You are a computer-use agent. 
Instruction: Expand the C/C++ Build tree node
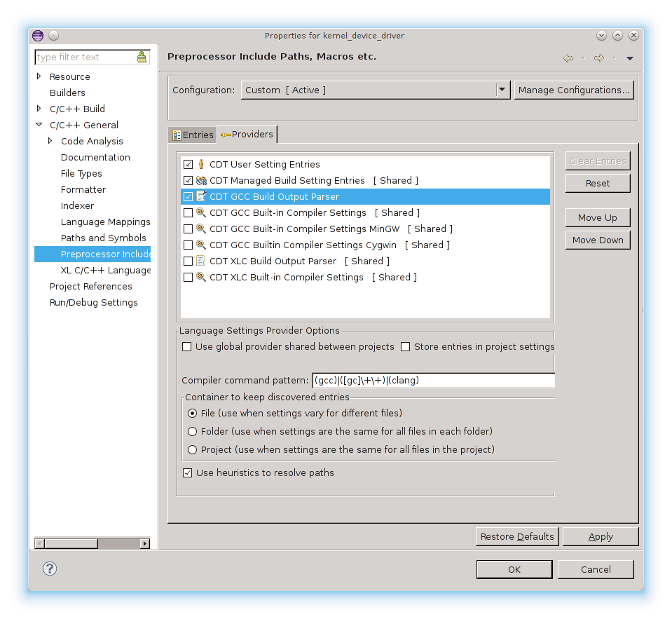pyautogui.click(x=39, y=109)
